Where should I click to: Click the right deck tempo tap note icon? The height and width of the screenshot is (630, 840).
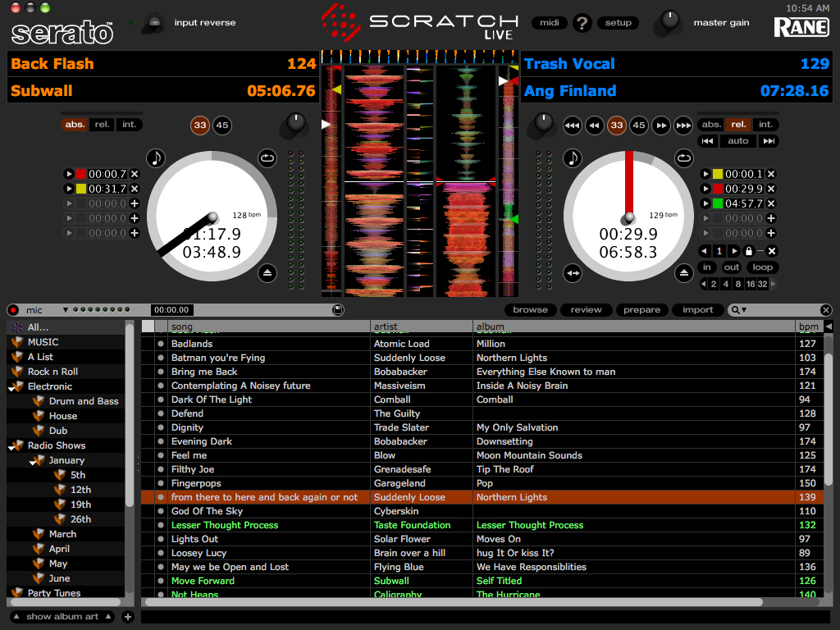point(573,158)
